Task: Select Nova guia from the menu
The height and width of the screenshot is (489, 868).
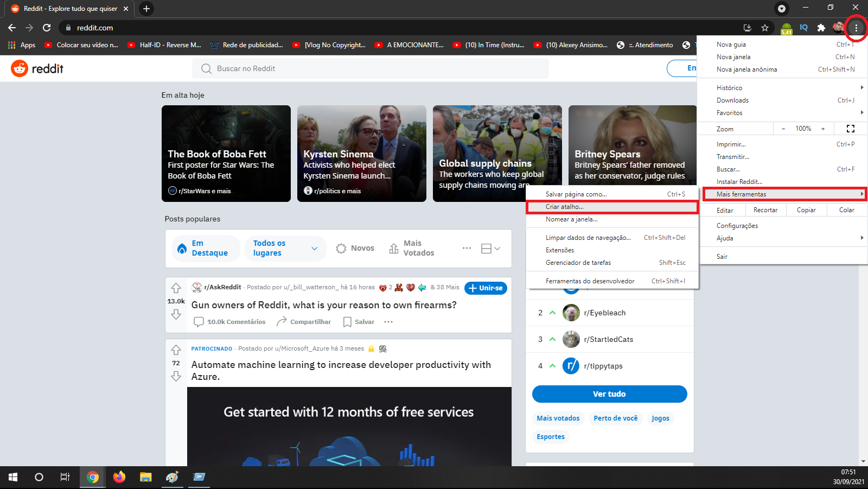Action: [783, 45]
